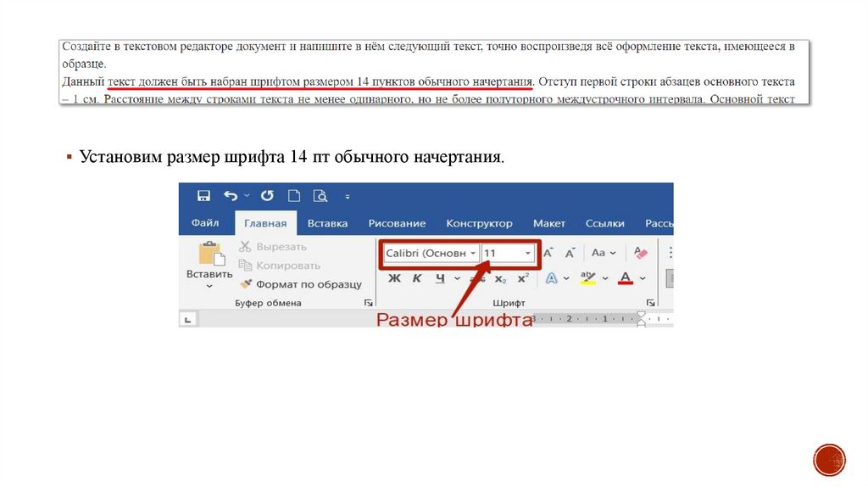This screenshot has width=868, height=487.
Task: Click the Increase Font Size icon
Action: coord(548,253)
